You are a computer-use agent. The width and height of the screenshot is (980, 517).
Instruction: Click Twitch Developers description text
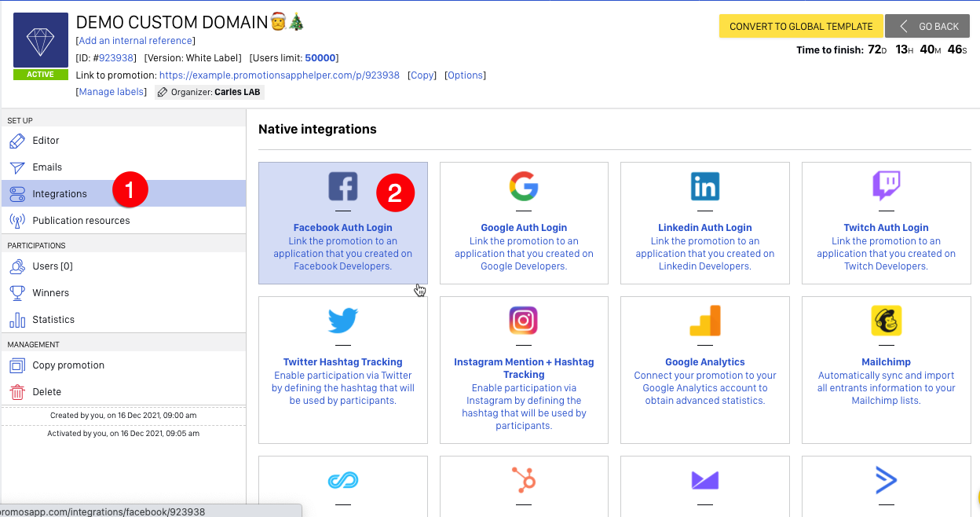point(887,254)
